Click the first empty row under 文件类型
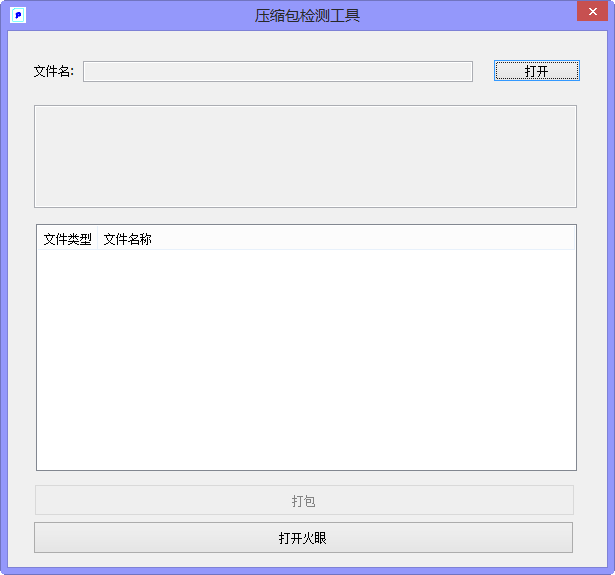The height and width of the screenshot is (575, 615). [67, 259]
